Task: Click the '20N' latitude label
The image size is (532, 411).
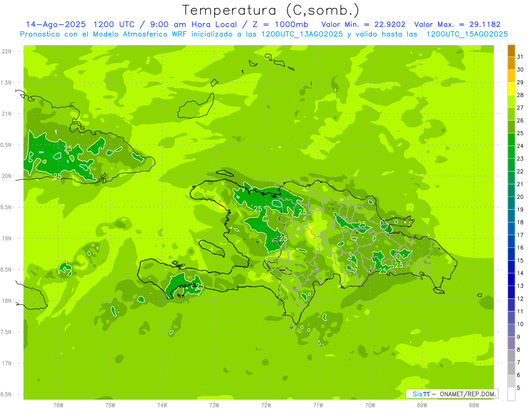Action: [7, 176]
